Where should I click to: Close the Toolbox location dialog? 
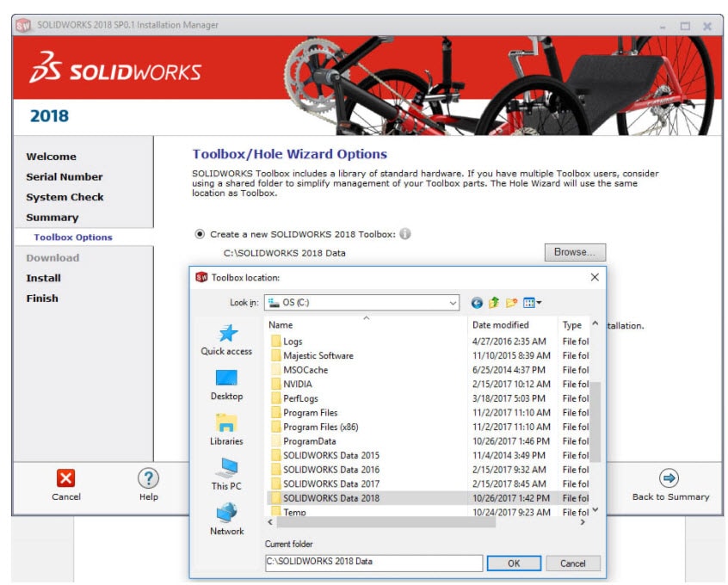pyautogui.click(x=595, y=278)
